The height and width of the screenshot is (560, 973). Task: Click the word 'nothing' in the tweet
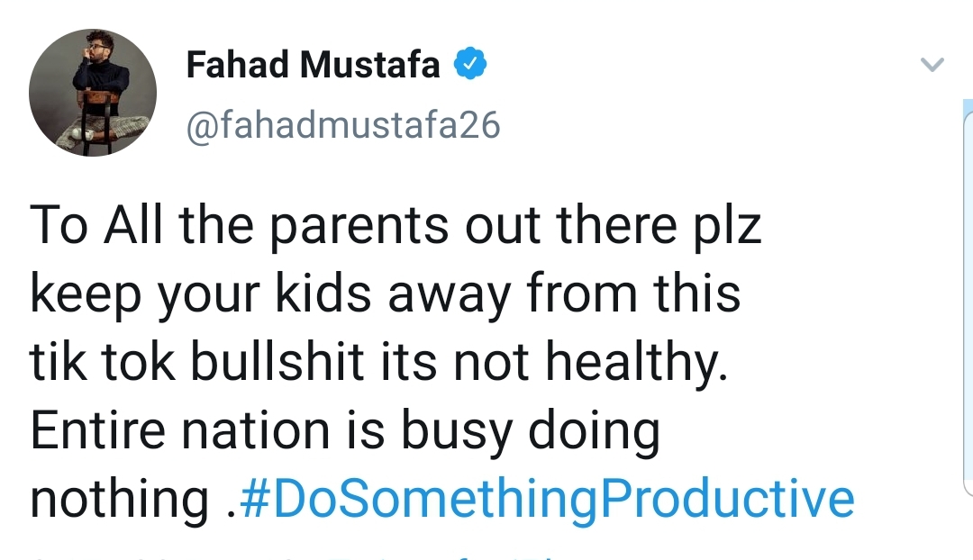pos(119,499)
